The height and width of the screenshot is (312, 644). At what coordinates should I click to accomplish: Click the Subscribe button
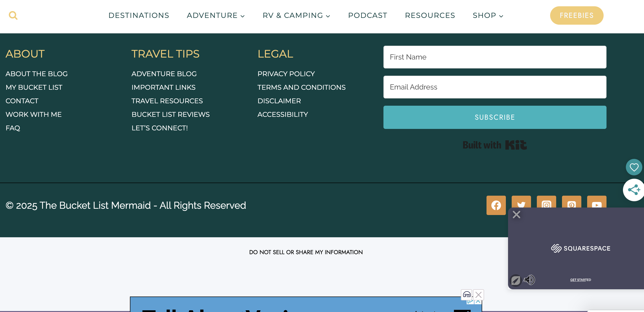[x=494, y=117]
